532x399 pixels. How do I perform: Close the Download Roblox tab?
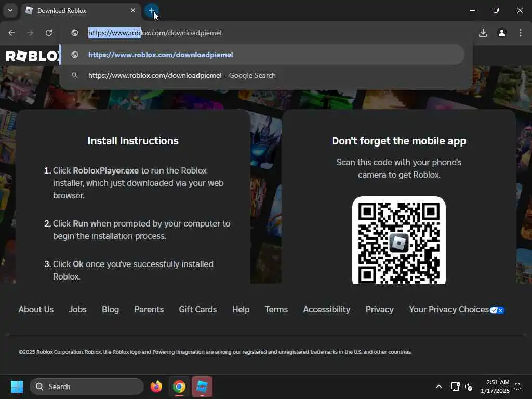133,10
